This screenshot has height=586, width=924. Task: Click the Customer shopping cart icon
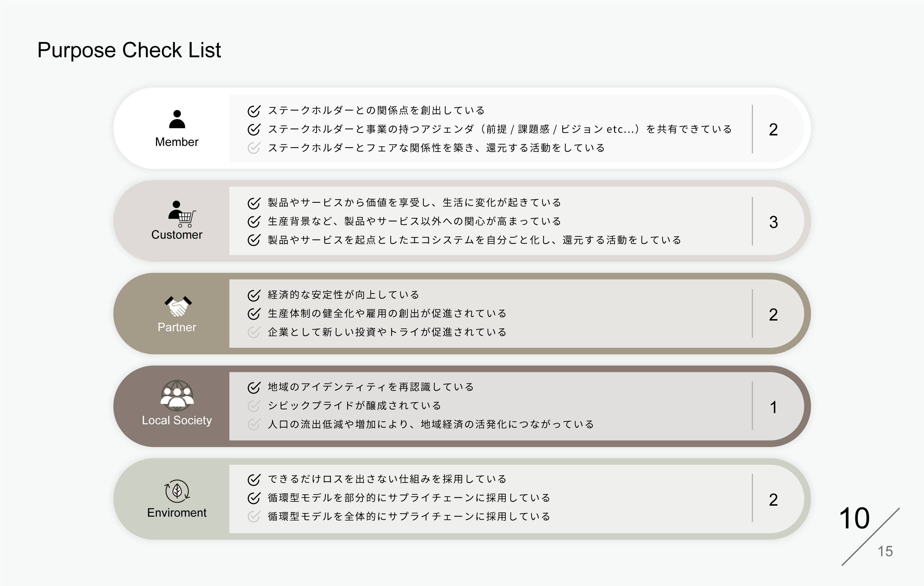click(x=182, y=214)
